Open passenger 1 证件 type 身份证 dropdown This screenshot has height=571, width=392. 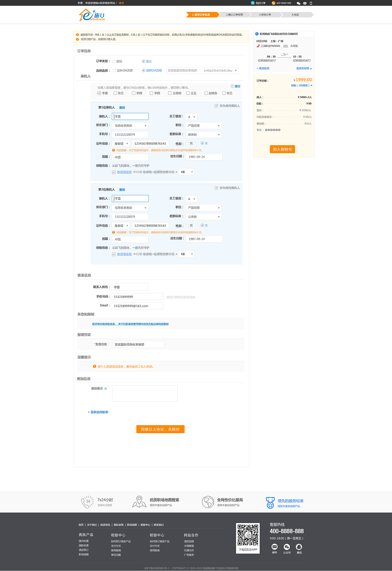click(x=121, y=143)
